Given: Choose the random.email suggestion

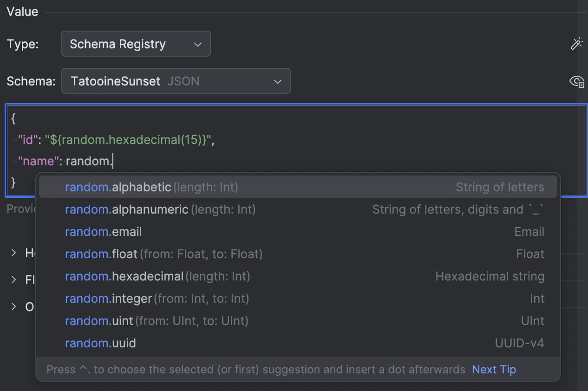Looking at the screenshot, I should (x=103, y=231).
